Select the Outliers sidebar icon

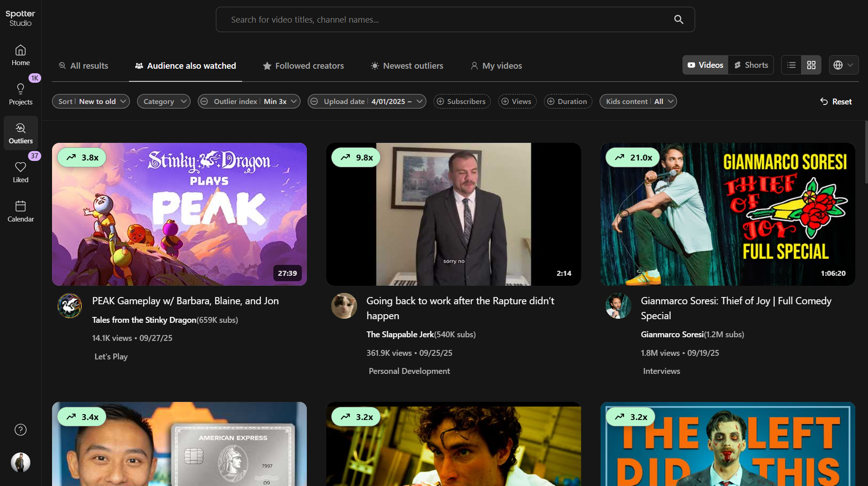(20, 133)
